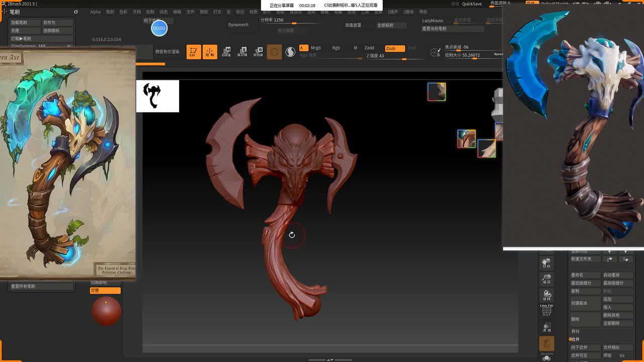Click the overlapping circles icon below Dynamic
Screen dimensions: 644x362
(546, 358)
